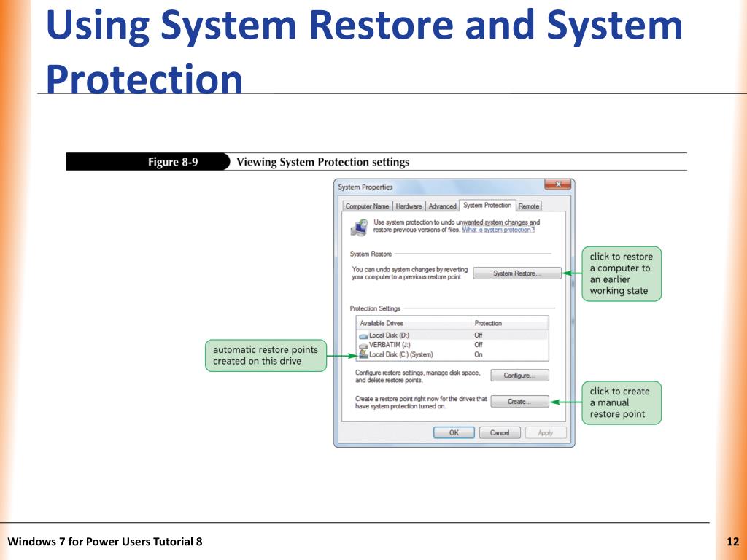
Task: Click 'Windows 7 for Power Users Tutorial 8' footer
Action: pyautogui.click(x=105, y=542)
